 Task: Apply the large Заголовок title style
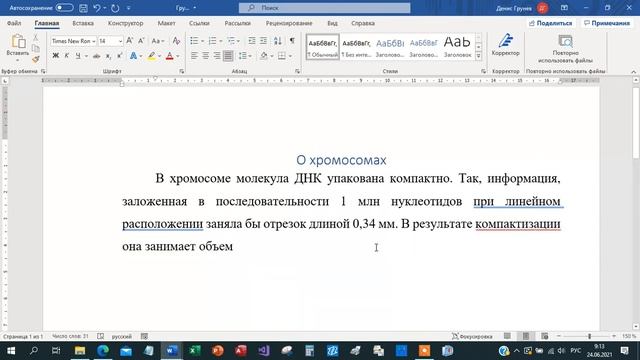[x=457, y=47]
